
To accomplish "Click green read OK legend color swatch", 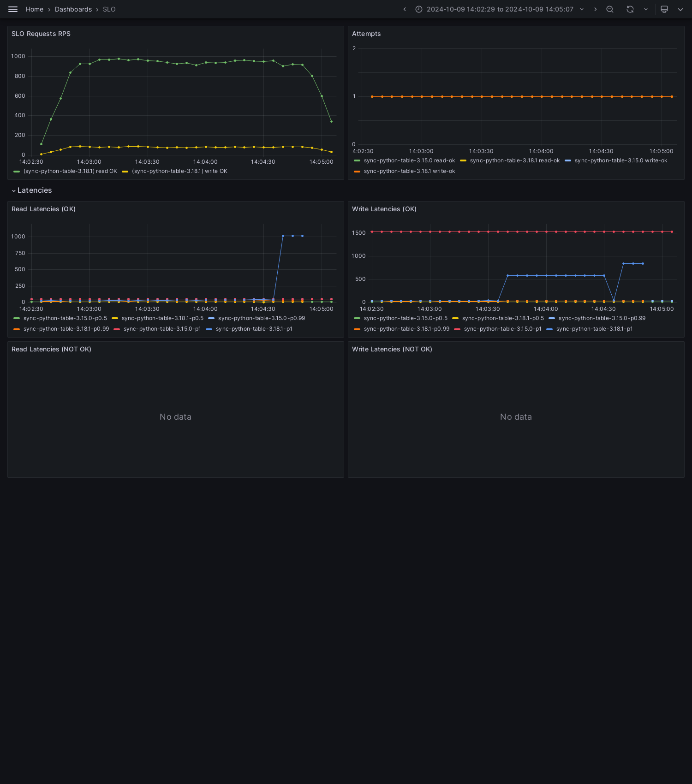I will [x=17, y=172].
